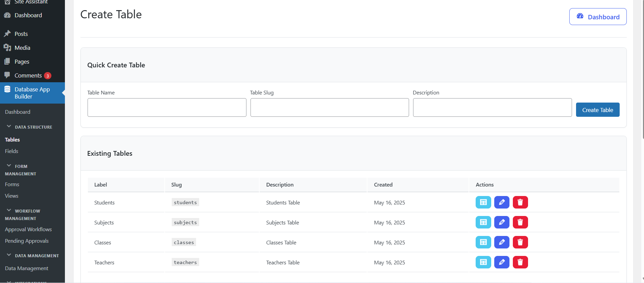The image size is (644, 283).
Task: Click 'Teachers Table' description cell
Action: (x=283, y=262)
